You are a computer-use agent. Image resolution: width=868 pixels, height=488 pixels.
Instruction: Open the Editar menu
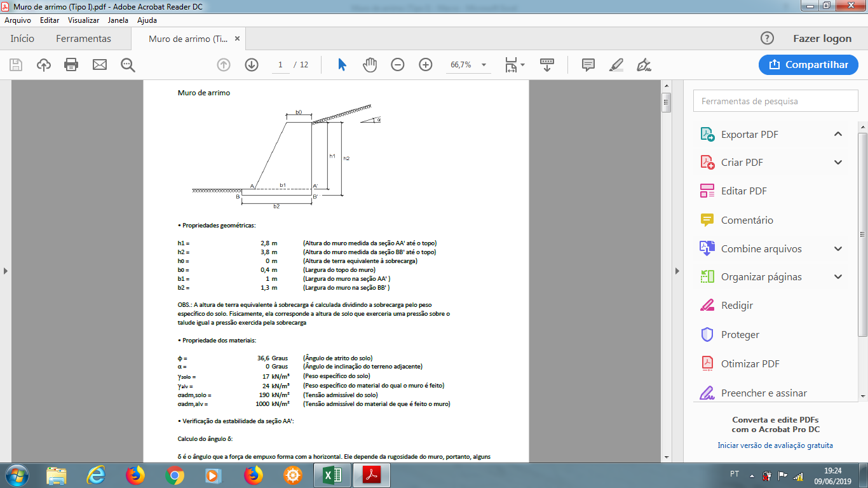click(50, 20)
